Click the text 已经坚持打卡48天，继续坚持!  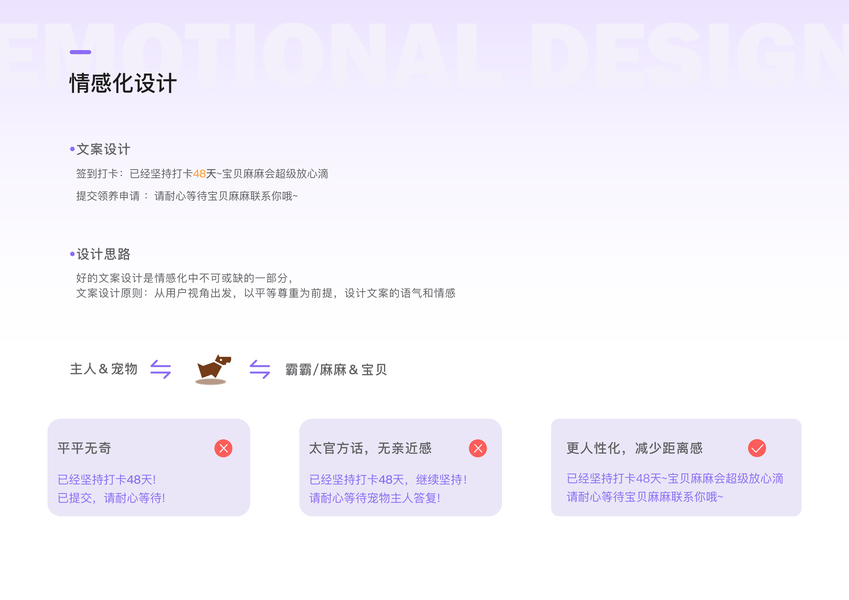pyautogui.click(x=388, y=480)
